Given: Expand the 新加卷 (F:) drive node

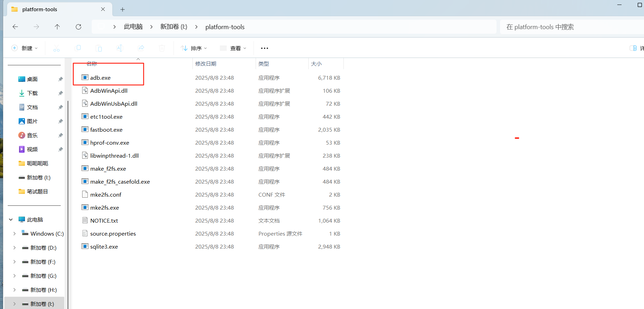Looking at the screenshot, I should click(x=14, y=262).
